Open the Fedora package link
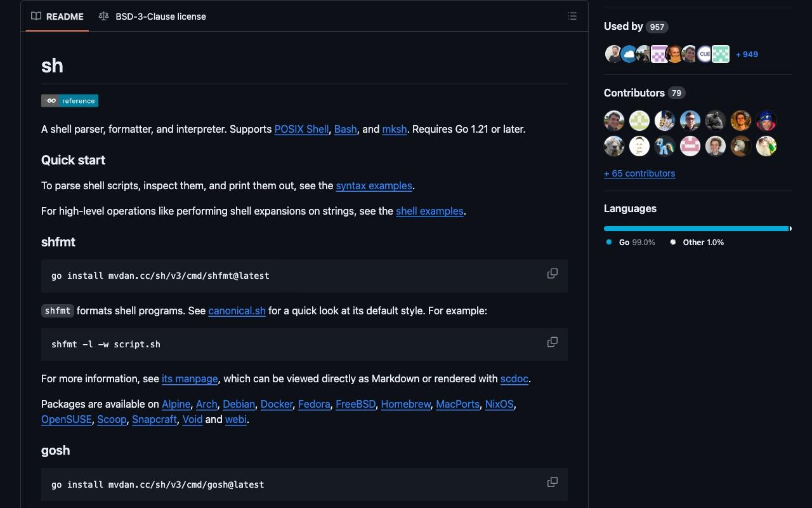The height and width of the screenshot is (508, 812). [314, 404]
